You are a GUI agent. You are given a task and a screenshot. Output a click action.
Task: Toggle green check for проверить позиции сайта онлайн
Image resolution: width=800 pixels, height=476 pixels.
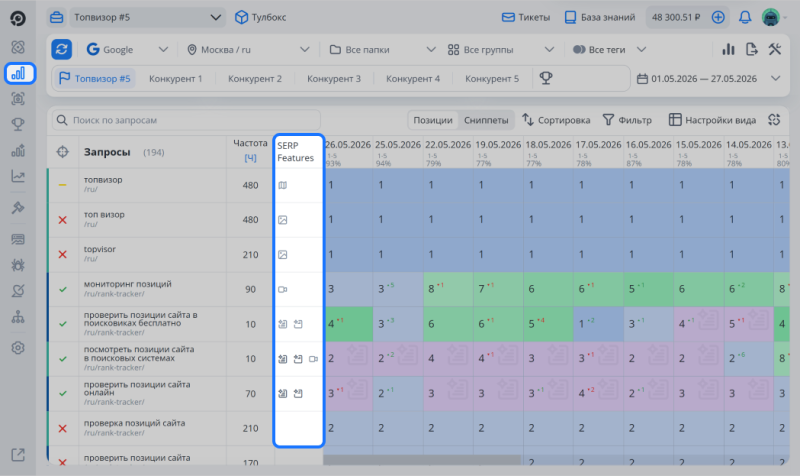[x=63, y=393]
